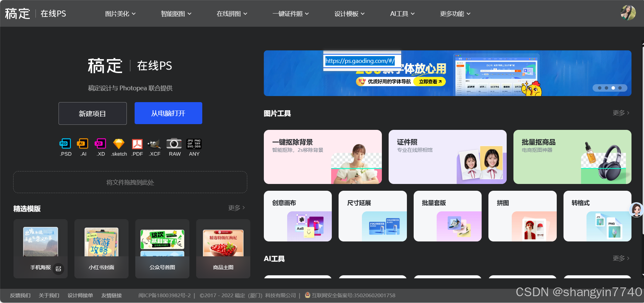
Task: Open the 转格式 tool card
Action: coord(597,216)
